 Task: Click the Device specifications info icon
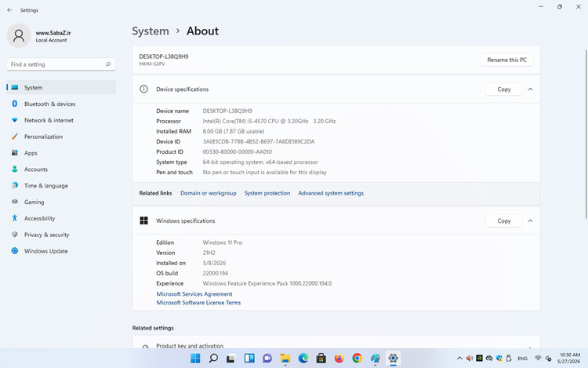(143, 89)
